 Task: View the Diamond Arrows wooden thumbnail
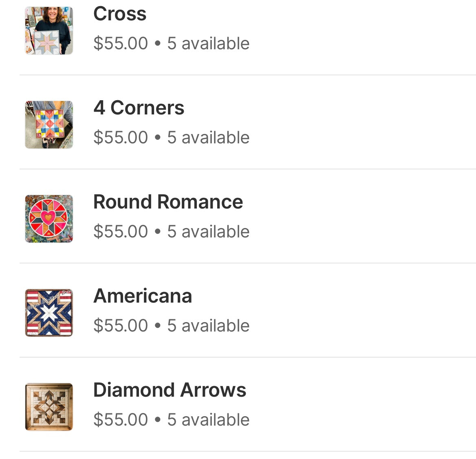coord(49,407)
